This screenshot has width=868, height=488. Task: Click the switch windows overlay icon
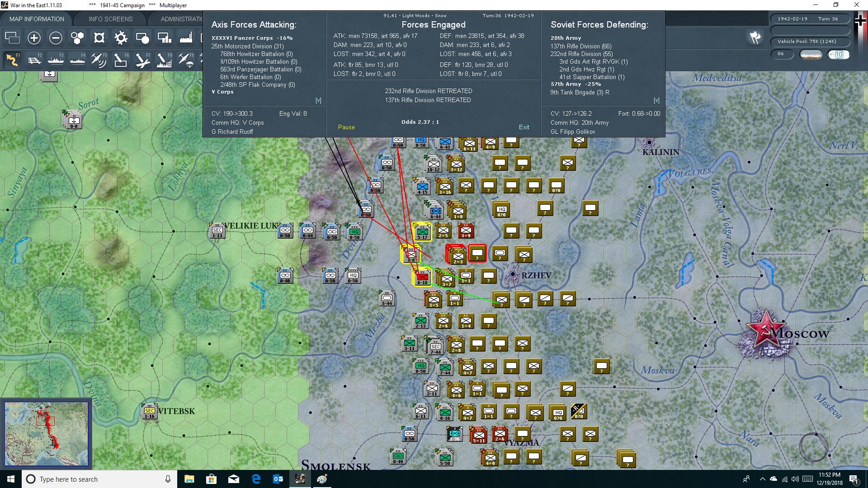12,38
